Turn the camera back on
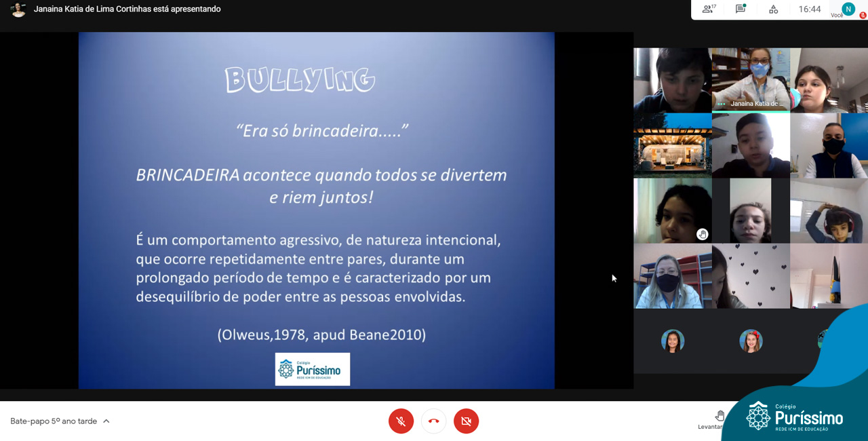This screenshot has width=868, height=441. click(x=466, y=421)
